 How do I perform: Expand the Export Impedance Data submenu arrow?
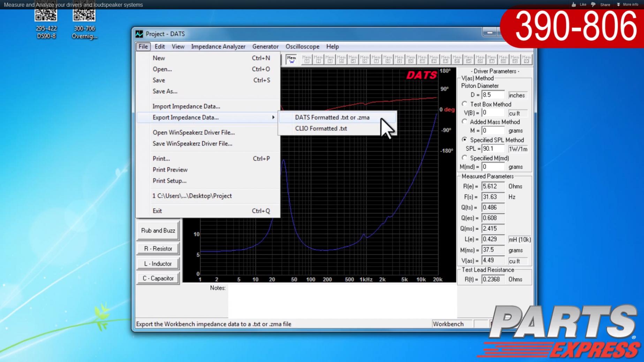coord(273,117)
